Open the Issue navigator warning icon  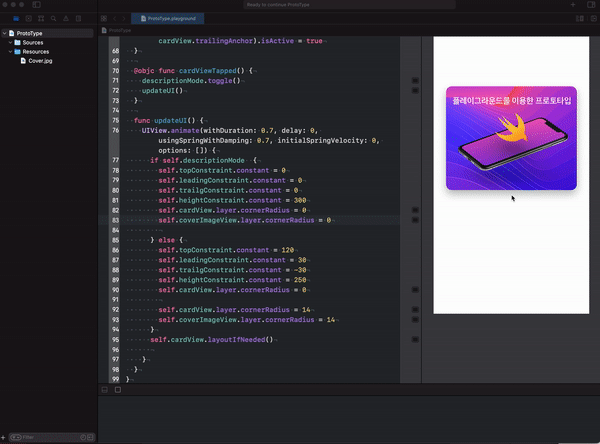pos(66,18)
